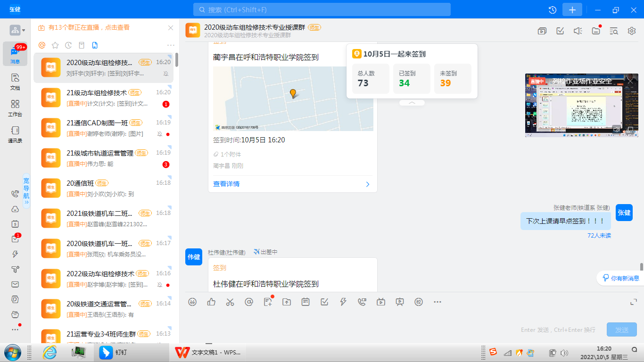Open the history clock icon in title bar

click(553, 10)
